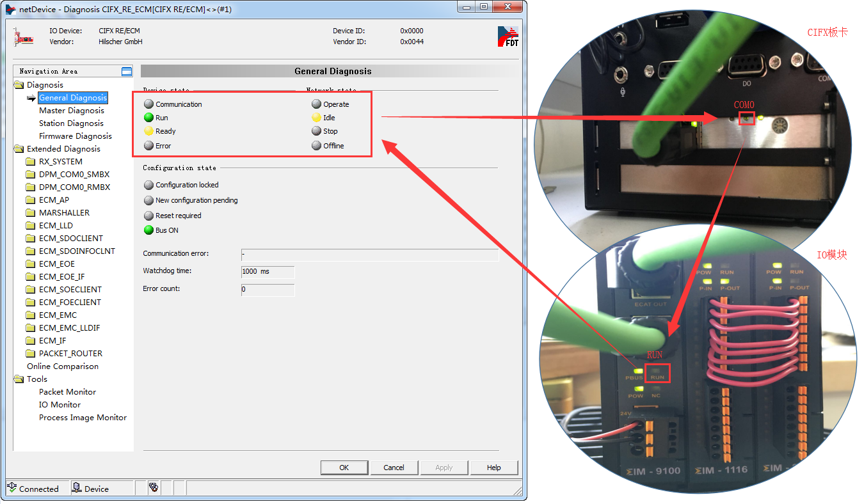Select General Diagnosis in the tree
Image resolution: width=864 pixels, height=504 pixels.
pyautogui.click(x=73, y=98)
